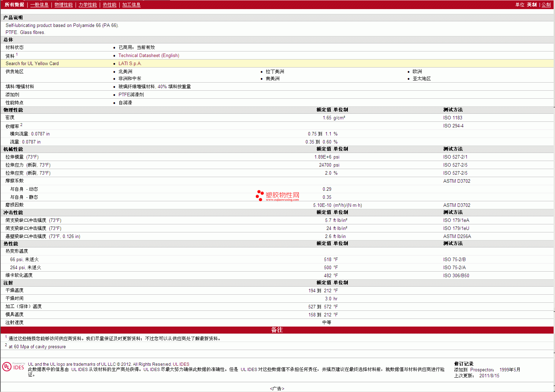Click footnote 2 superscript beside 收缩率
Viewport: 555px width, 392px height.
click(21, 125)
